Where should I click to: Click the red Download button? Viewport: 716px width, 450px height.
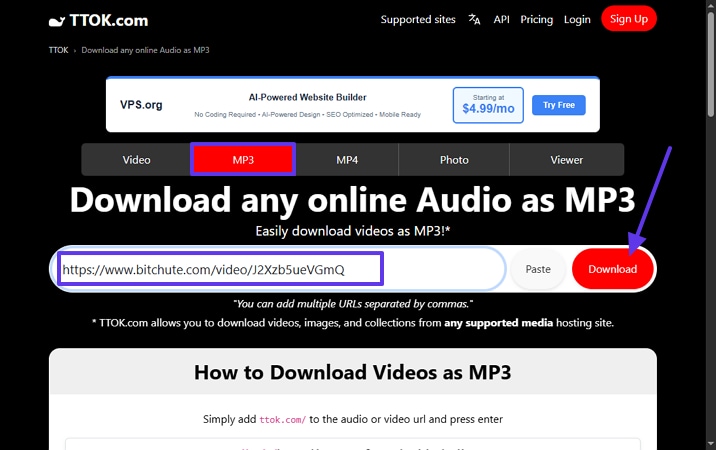click(612, 269)
